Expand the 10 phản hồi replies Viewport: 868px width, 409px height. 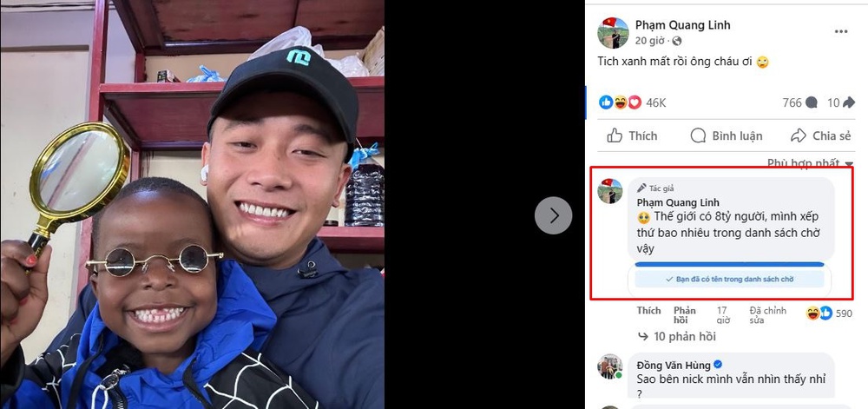[677, 337]
